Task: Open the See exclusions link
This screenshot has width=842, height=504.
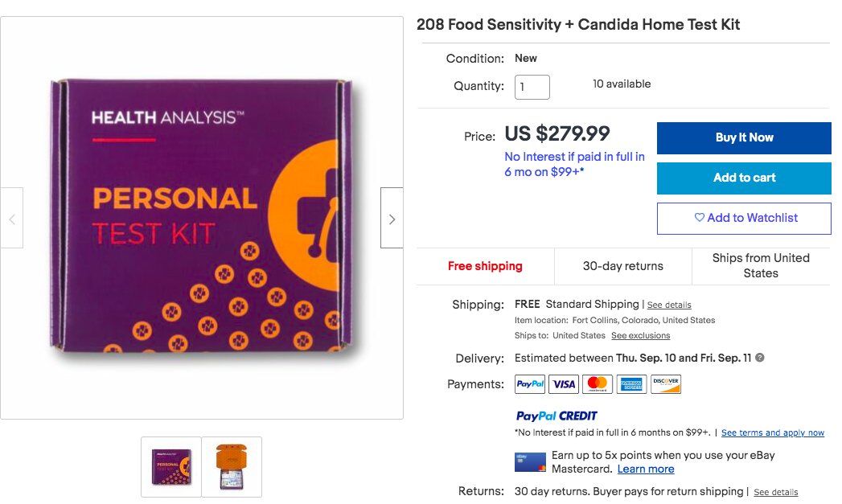Action: coord(641,335)
